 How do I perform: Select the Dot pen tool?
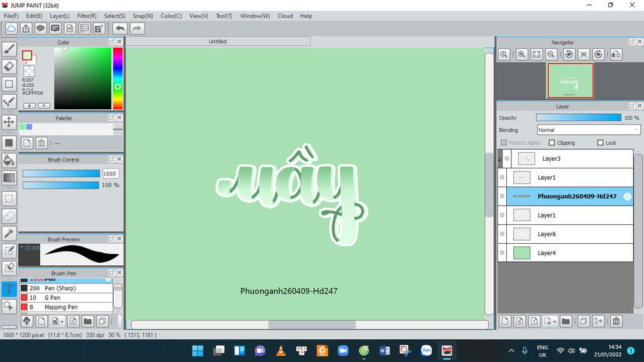pos(9,101)
